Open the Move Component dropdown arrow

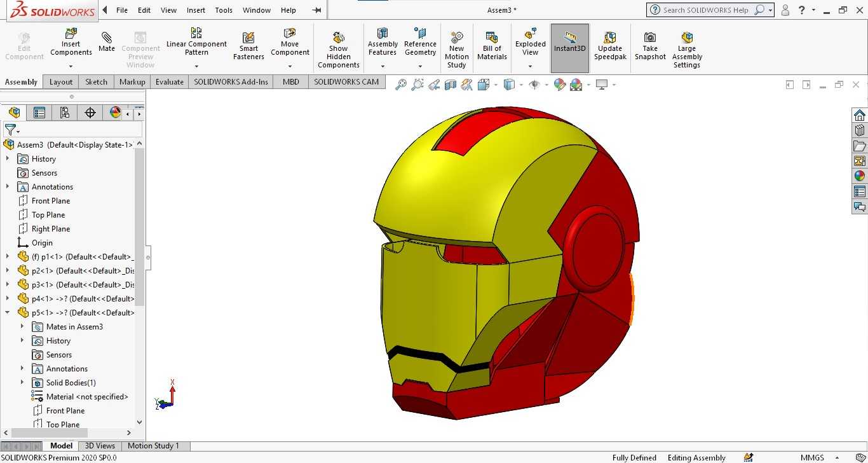coord(290,66)
